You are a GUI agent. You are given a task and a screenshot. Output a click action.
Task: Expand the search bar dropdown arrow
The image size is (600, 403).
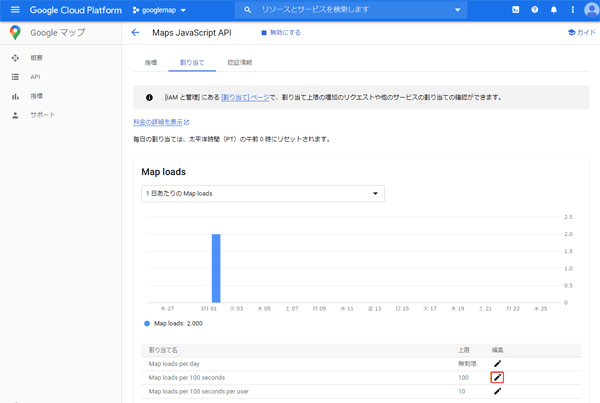458,10
